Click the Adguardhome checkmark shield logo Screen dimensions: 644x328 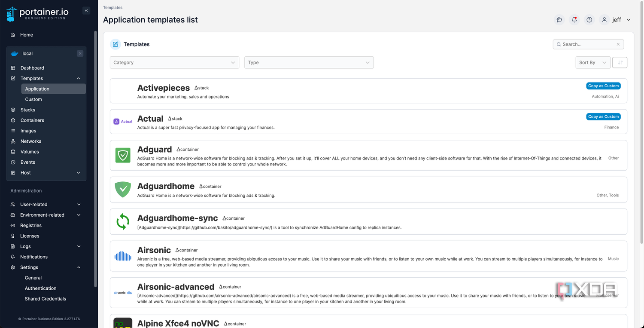pos(123,190)
